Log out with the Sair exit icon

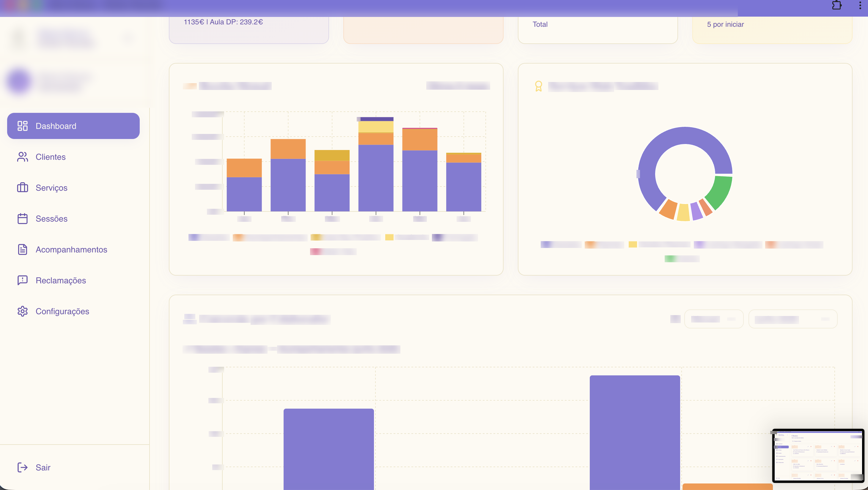23,467
